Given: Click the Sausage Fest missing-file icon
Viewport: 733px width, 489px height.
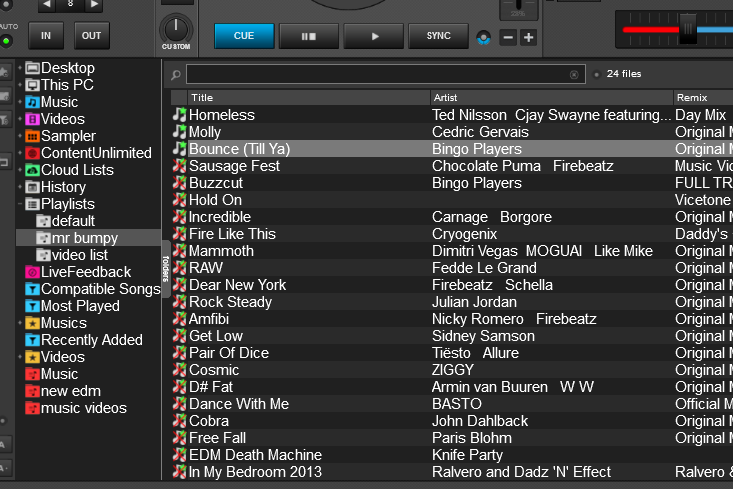Looking at the screenshot, I should coord(179,166).
